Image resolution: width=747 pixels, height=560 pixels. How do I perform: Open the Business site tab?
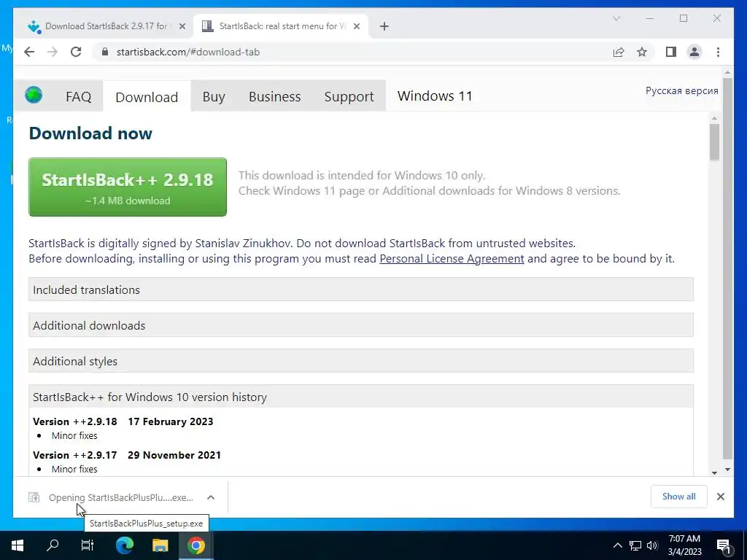[x=274, y=97]
